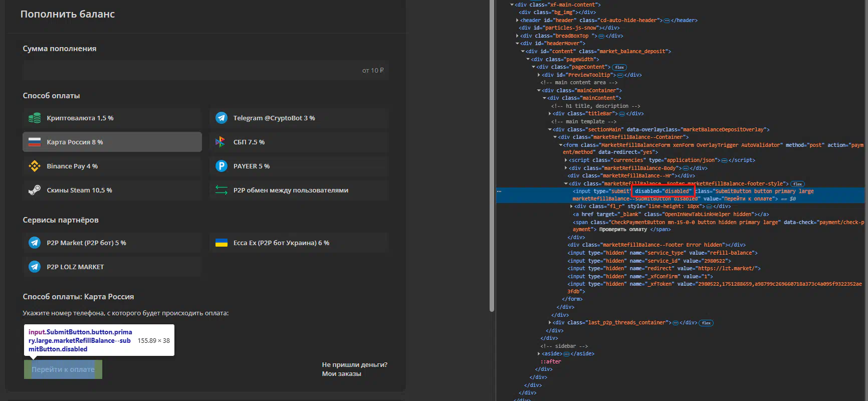Click the flex badge on the pageContent div

[620, 67]
